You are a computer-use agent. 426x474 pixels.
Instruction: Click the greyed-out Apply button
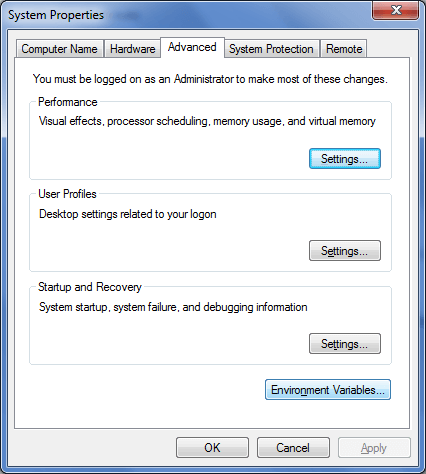coord(374,448)
